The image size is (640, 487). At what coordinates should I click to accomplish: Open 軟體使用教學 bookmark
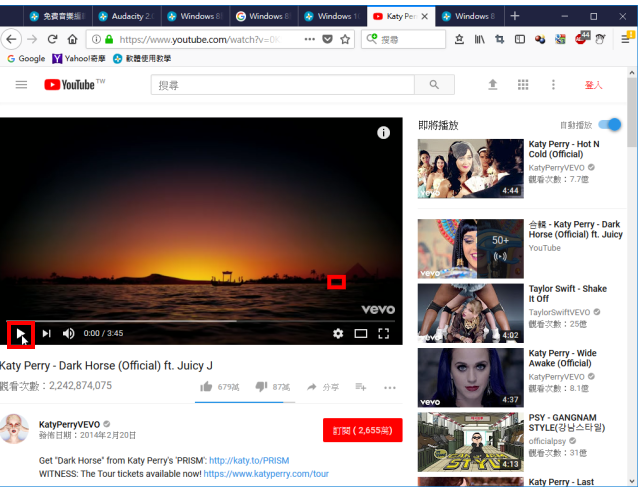pyautogui.click(x=142, y=58)
